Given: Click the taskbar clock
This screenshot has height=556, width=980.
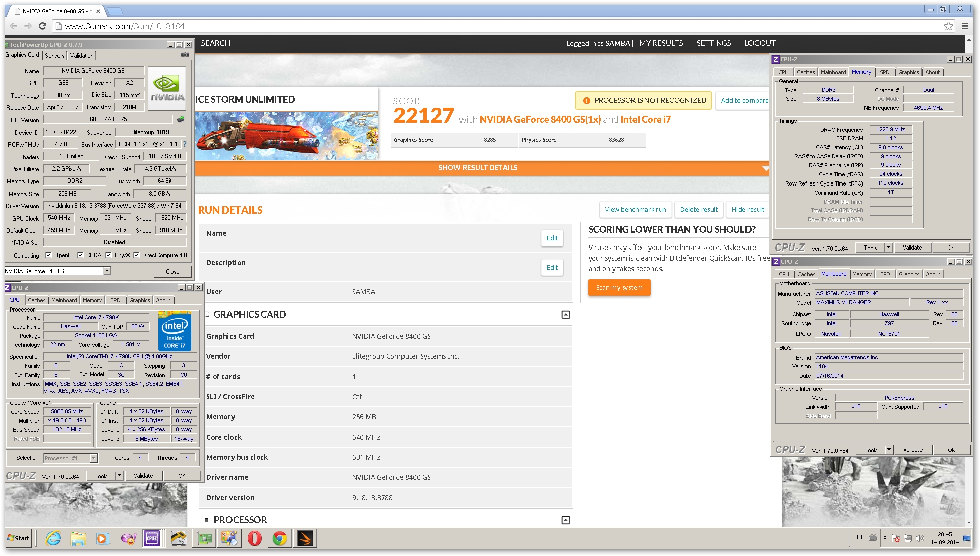Looking at the screenshot, I should 945,538.
